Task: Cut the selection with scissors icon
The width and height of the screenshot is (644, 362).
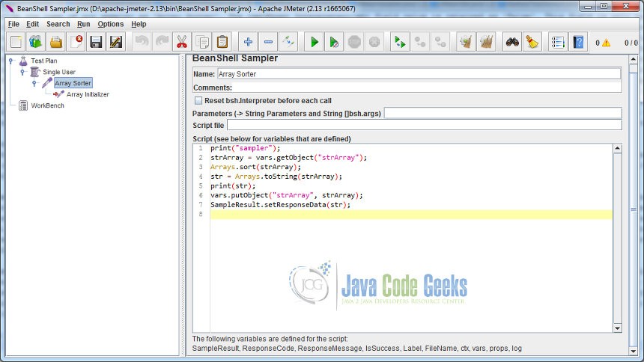Action: click(182, 42)
